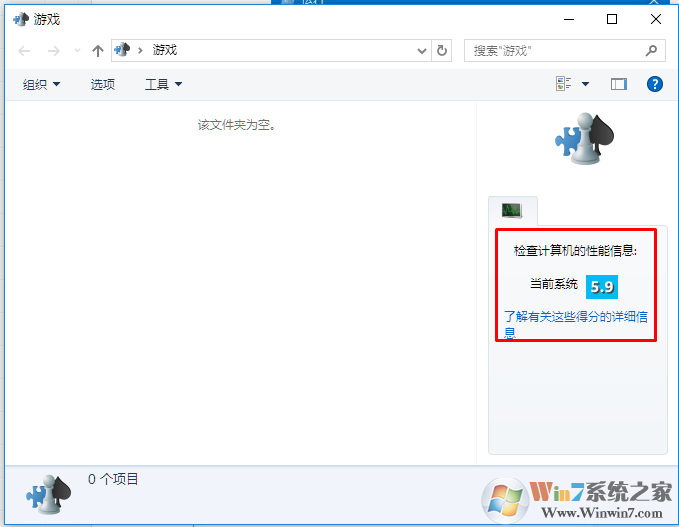The width and height of the screenshot is (679, 527).
Task: Click the Games icon in details pane
Action: point(48,494)
